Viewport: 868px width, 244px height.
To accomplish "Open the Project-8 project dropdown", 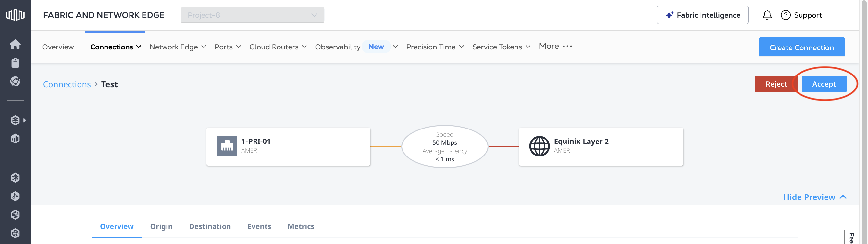I will pyautogui.click(x=252, y=15).
